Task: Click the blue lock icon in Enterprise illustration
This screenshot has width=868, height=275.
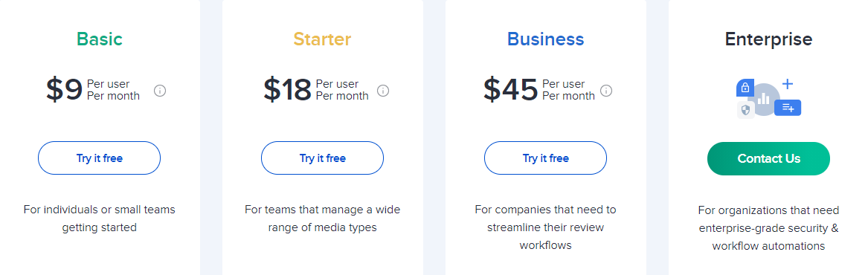Action: (x=745, y=88)
